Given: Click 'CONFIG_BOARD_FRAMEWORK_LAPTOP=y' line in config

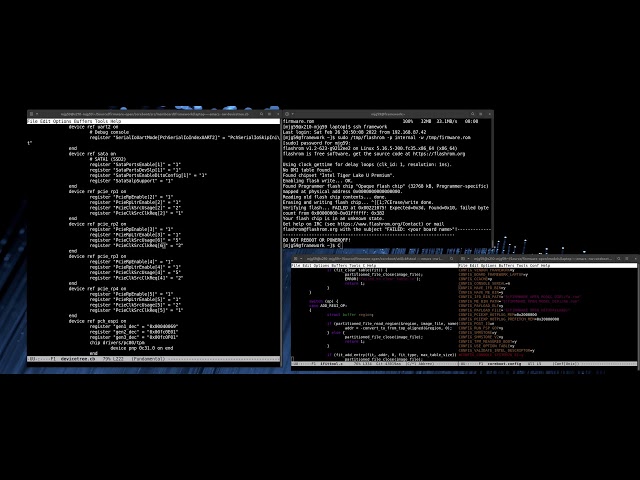Looking at the screenshot, I should coord(493,275).
